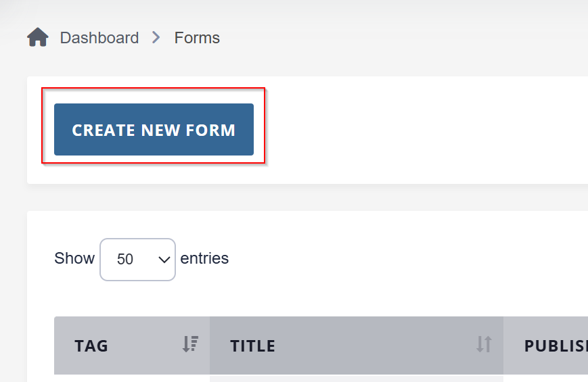Click the "TITLE" header text
The height and width of the screenshot is (382, 588).
click(252, 346)
